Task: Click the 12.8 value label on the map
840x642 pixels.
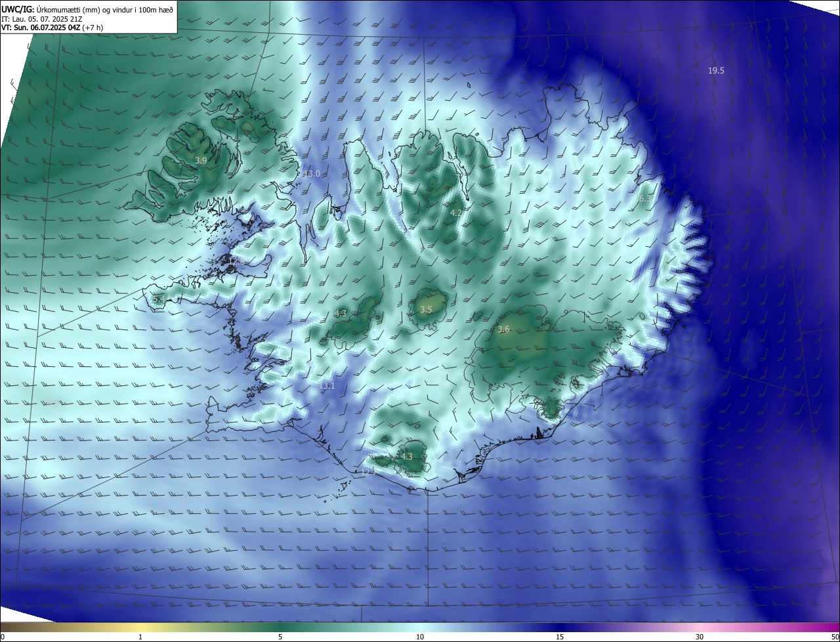Action: pos(236,261)
